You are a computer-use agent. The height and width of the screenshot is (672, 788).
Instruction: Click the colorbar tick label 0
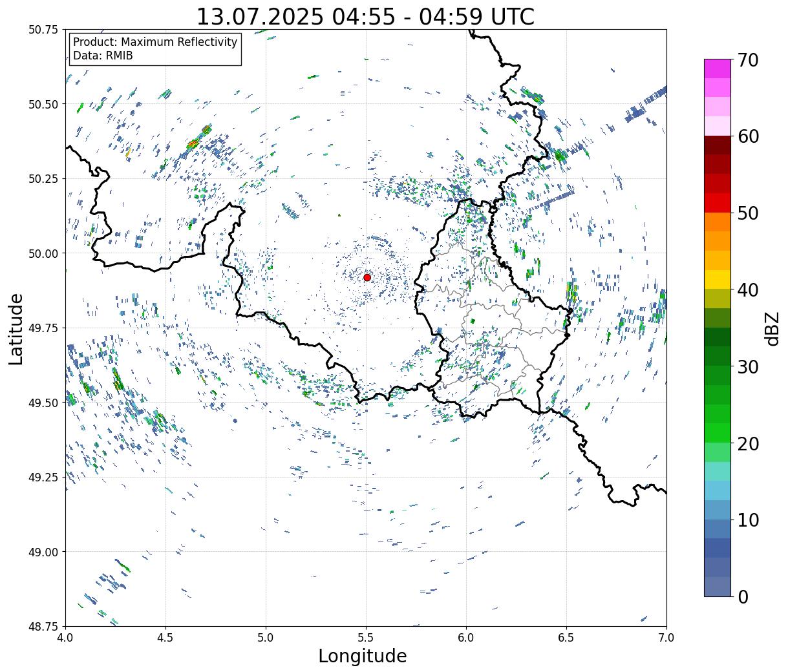point(743,596)
